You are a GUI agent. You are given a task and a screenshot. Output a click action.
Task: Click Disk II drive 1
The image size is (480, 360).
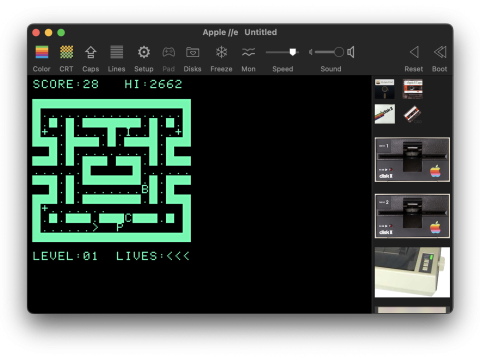pyautogui.click(x=412, y=160)
